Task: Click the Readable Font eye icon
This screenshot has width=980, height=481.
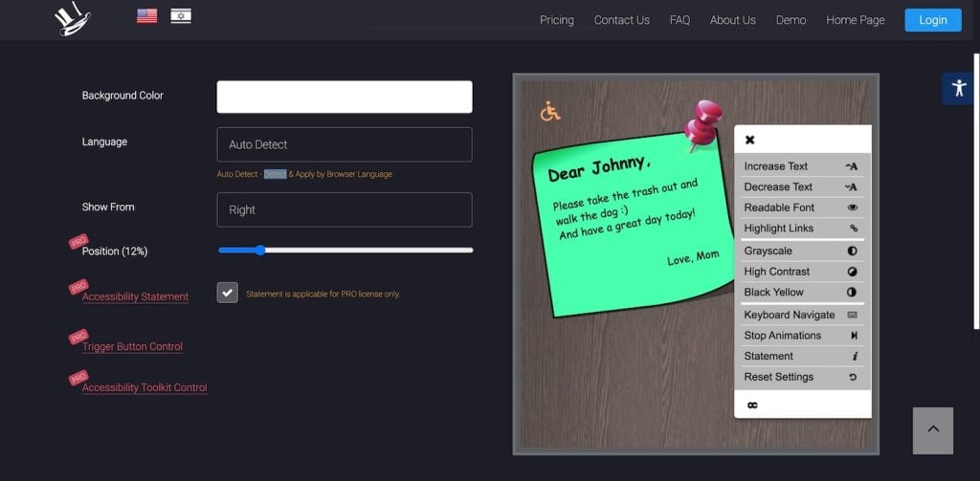Action: (853, 208)
